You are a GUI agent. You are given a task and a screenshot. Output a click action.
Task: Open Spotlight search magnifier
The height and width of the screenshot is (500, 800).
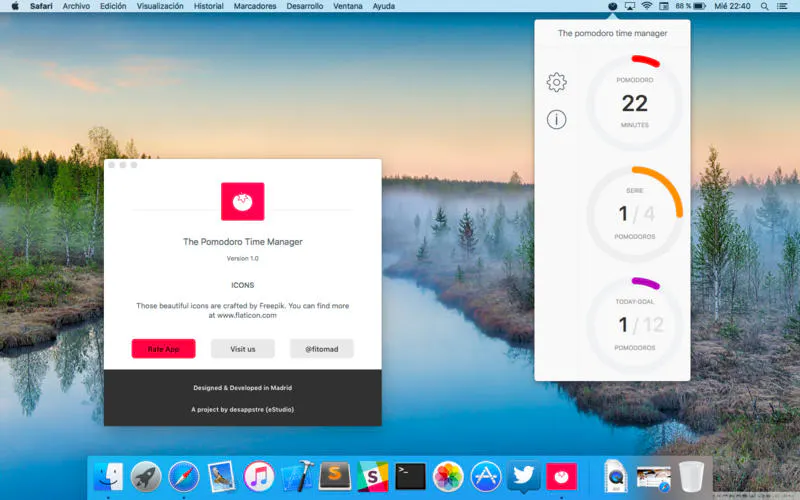tap(764, 6)
